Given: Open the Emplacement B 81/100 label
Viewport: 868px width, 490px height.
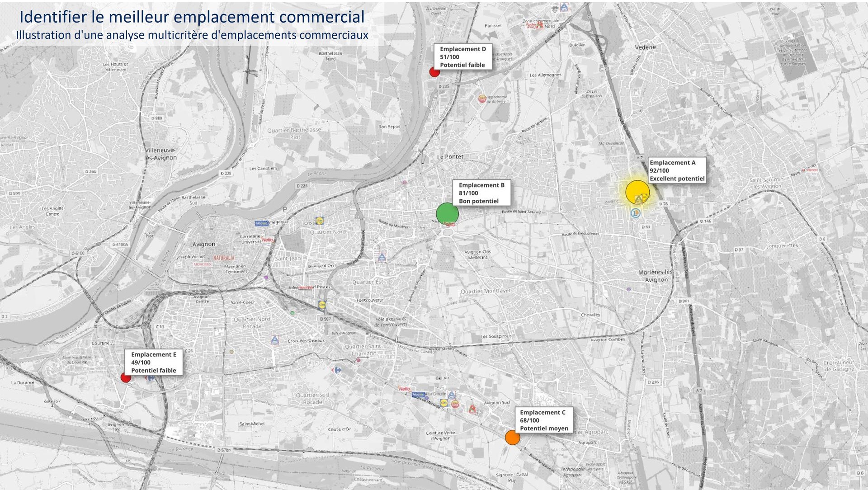Looking at the screenshot, I should 481,193.
